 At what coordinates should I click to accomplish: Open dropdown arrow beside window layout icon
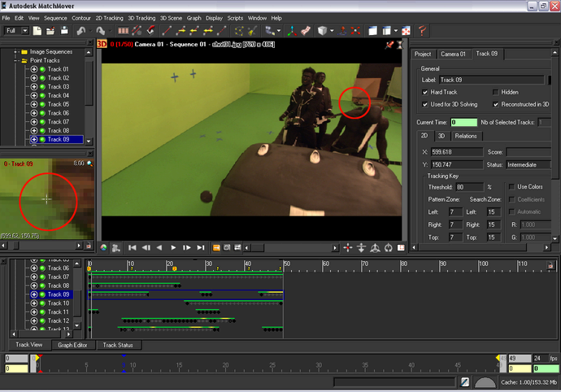[x=396, y=31]
